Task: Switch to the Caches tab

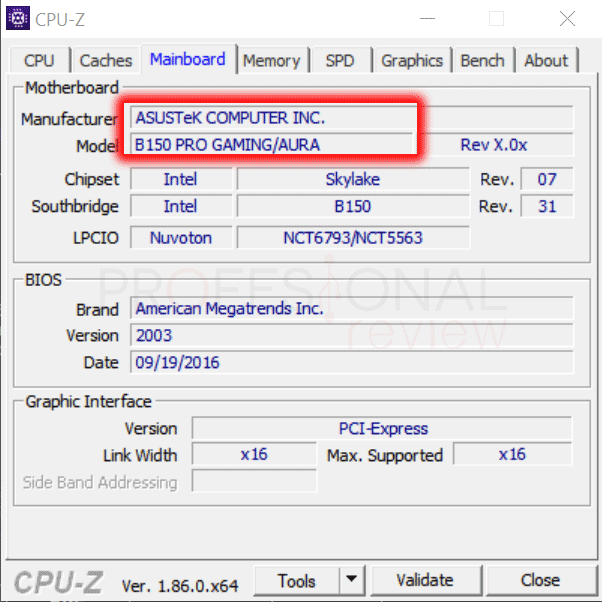Action: 106,61
